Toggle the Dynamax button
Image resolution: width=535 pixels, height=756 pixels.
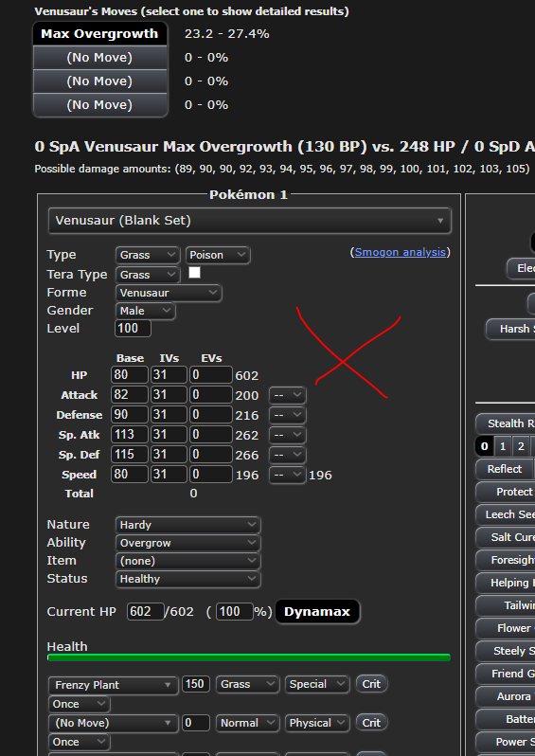click(317, 612)
